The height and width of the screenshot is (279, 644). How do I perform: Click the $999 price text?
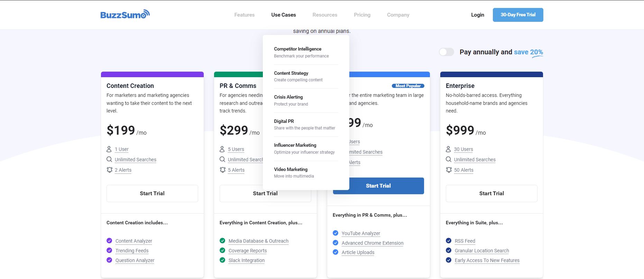click(x=460, y=130)
